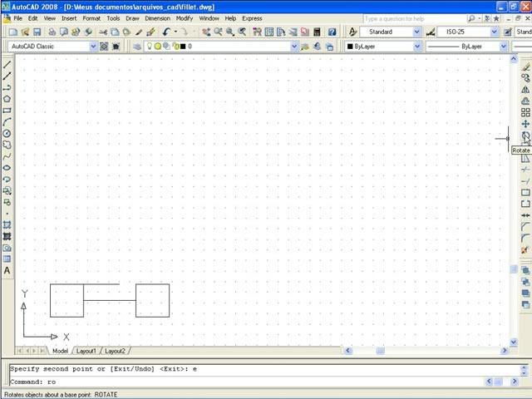Screen dimensions: 532x399
Task: Switch to the Layout2 tab
Action: click(x=115, y=351)
